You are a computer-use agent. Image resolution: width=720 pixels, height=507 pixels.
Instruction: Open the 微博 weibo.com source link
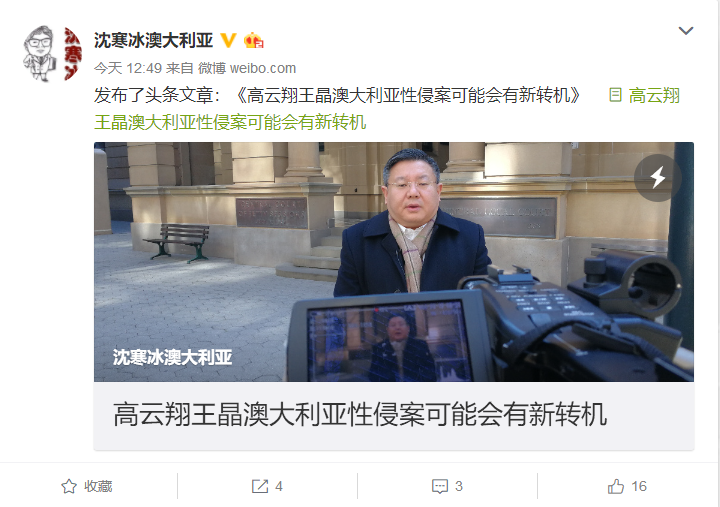247,68
